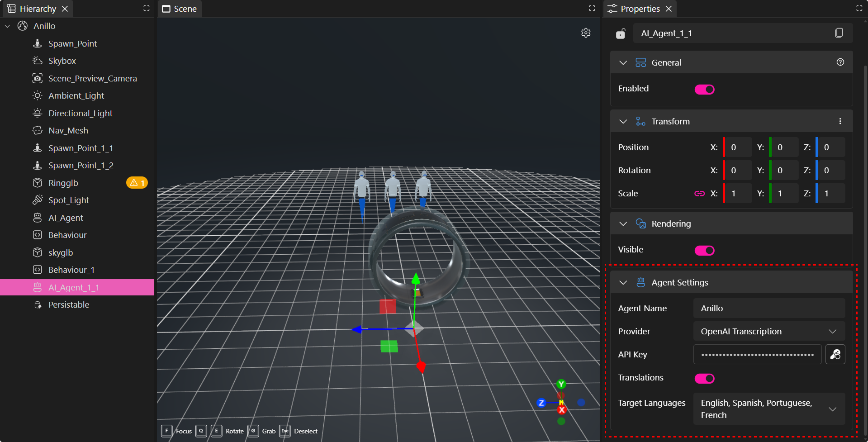Disable the Enabled toggle
This screenshot has width=868, height=442.
704,90
